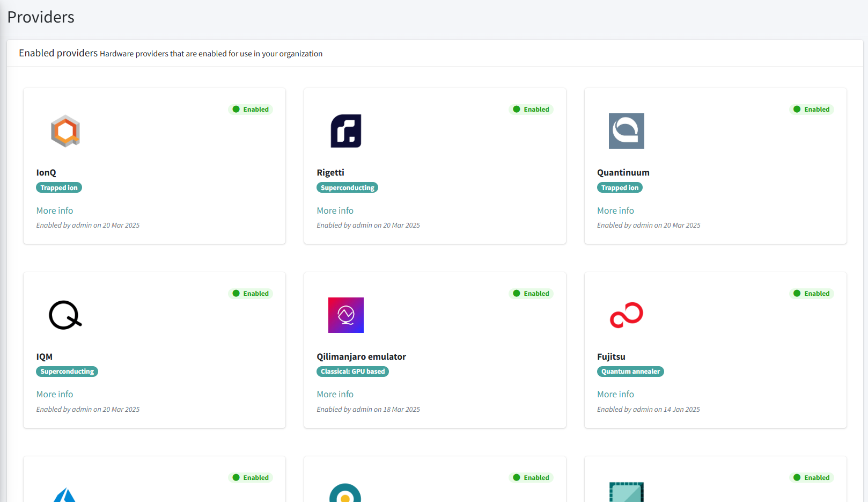Image resolution: width=868 pixels, height=502 pixels.
Task: Open More info for Rigetti
Action: point(335,210)
